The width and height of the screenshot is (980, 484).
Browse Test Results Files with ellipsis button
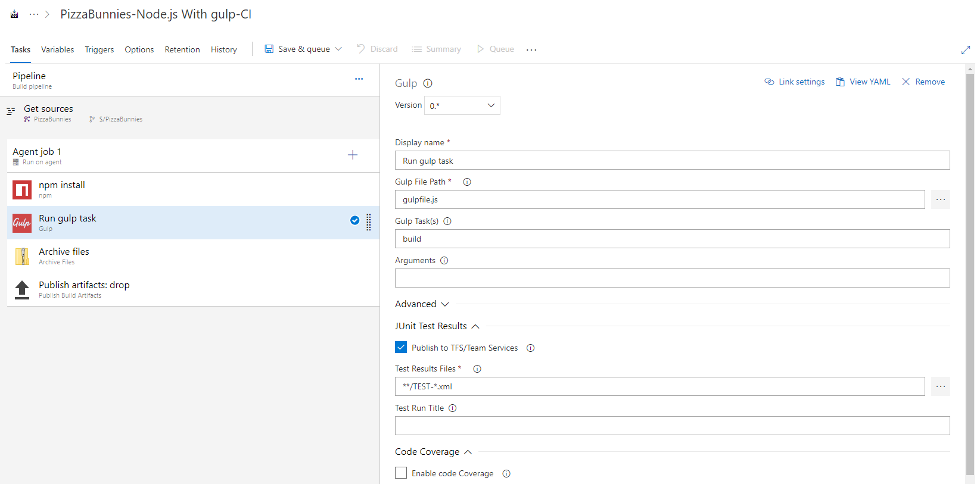point(940,386)
